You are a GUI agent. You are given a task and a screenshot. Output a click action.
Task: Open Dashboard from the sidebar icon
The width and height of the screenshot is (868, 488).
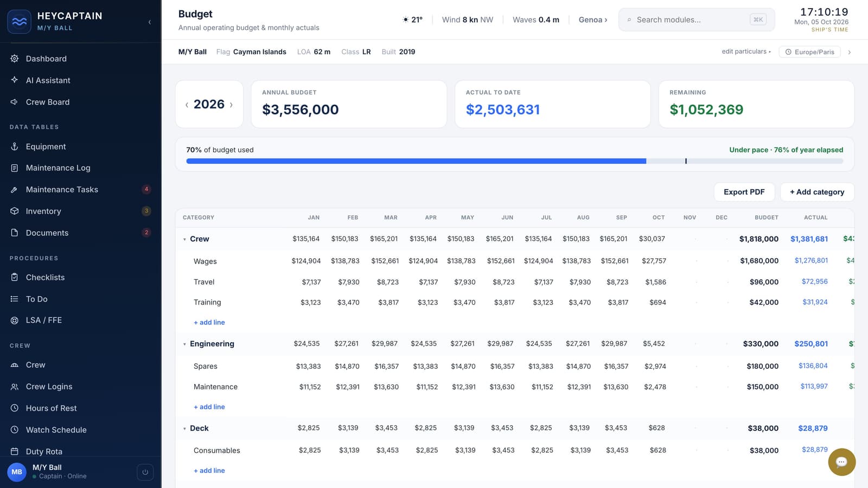point(15,59)
